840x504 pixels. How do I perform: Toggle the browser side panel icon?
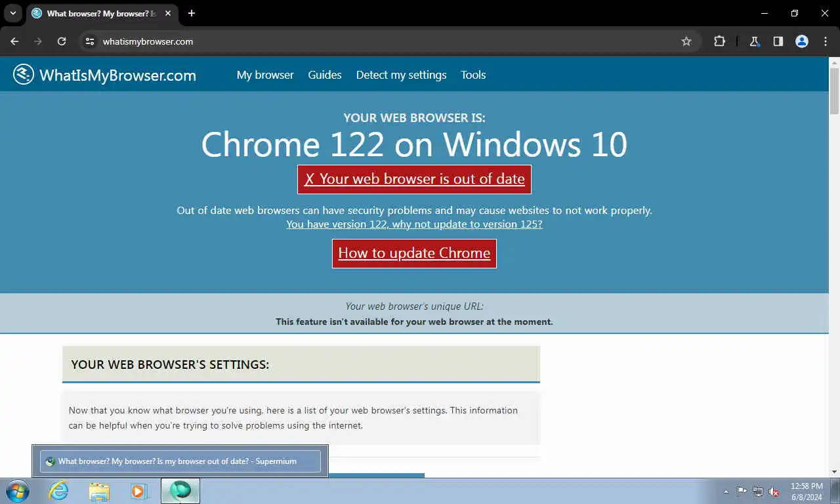[x=778, y=41]
